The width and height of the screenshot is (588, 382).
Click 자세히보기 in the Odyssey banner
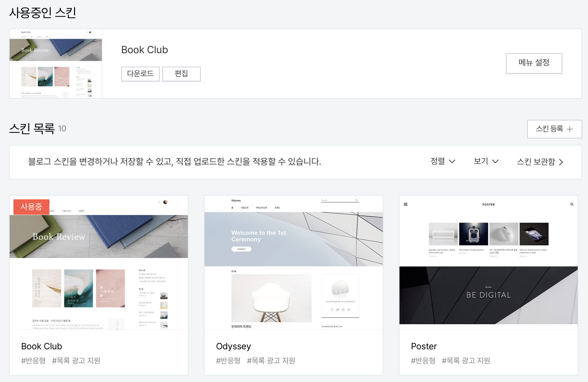241,249
